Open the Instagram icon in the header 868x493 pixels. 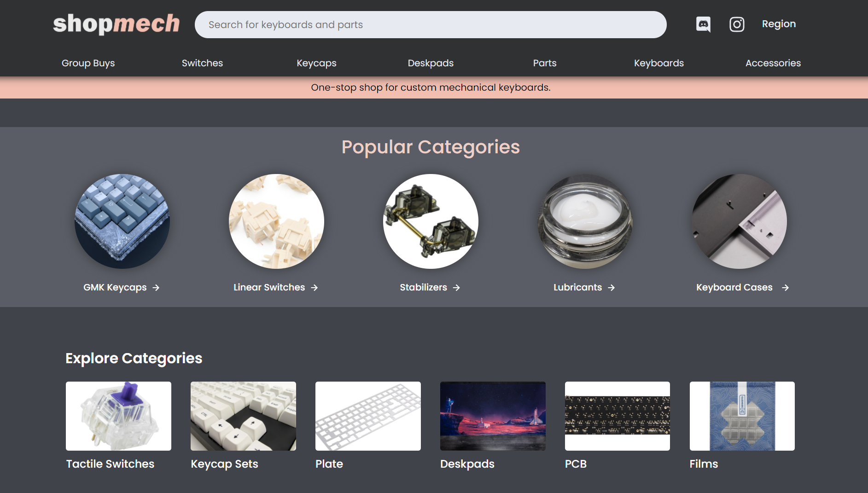click(x=736, y=24)
